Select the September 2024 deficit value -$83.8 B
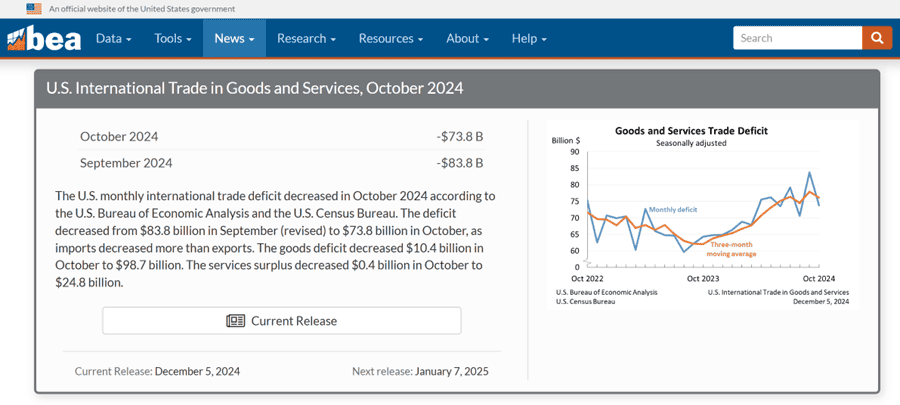Viewport: 900px width, 405px height. [459, 163]
